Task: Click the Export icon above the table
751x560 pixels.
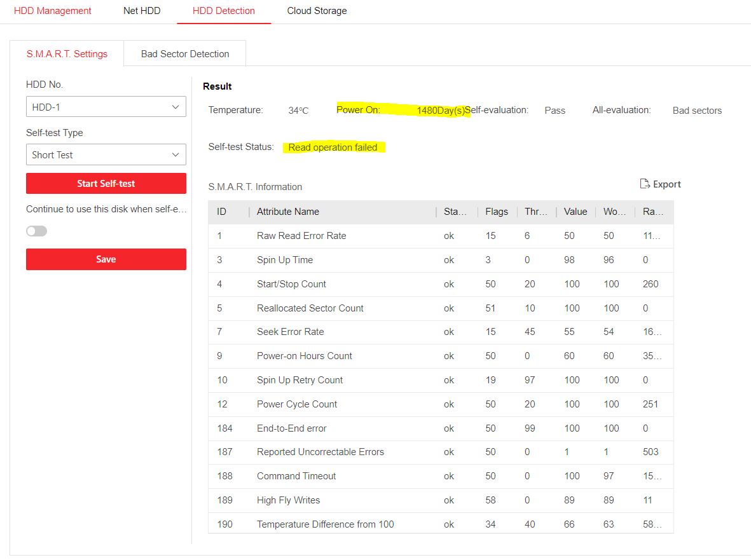Action: click(x=645, y=184)
